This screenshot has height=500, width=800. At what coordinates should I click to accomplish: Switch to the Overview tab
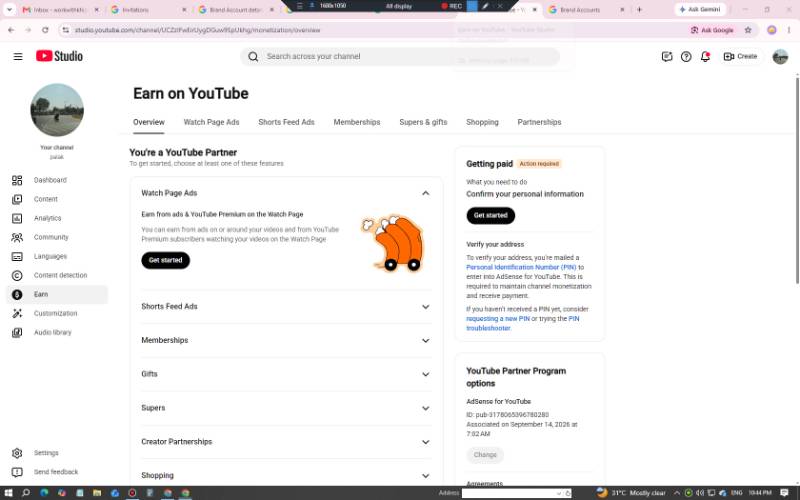[x=149, y=122]
